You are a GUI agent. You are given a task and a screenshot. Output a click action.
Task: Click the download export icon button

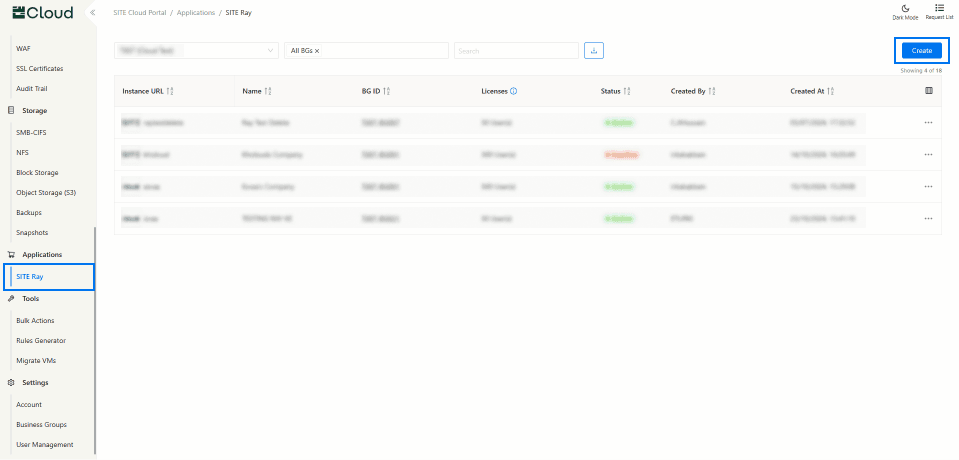(594, 50)
